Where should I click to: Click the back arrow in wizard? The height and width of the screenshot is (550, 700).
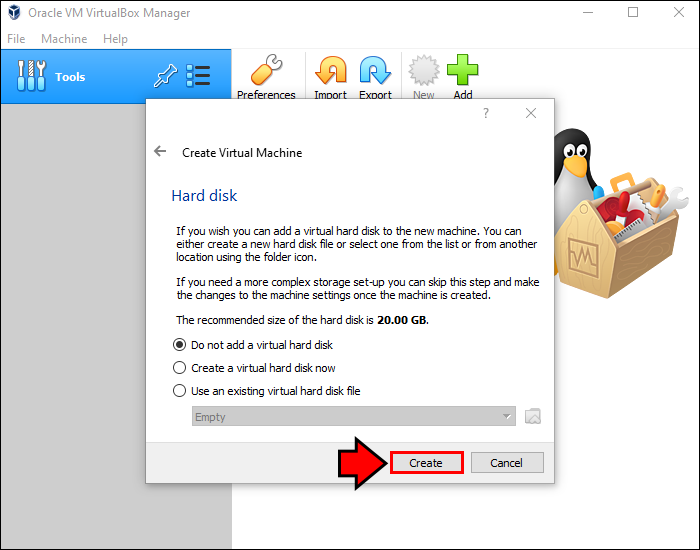click(160, 151)
